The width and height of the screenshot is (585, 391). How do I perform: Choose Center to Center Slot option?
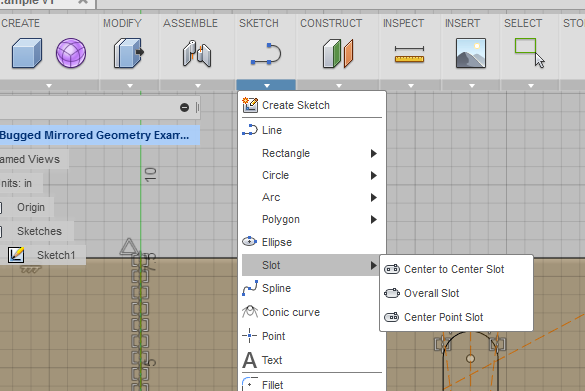click(x=456, y=269)
